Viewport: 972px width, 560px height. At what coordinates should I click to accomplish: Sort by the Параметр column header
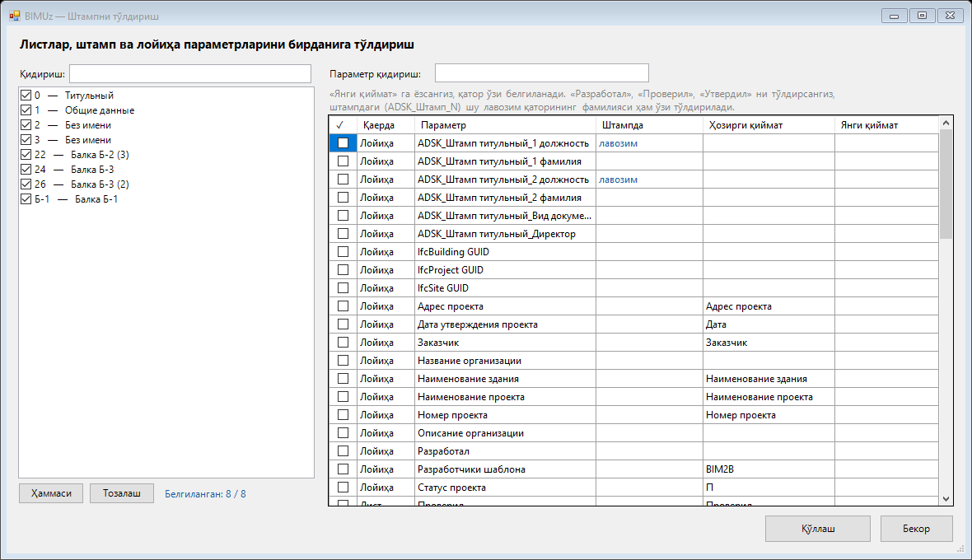coord(505,125)
